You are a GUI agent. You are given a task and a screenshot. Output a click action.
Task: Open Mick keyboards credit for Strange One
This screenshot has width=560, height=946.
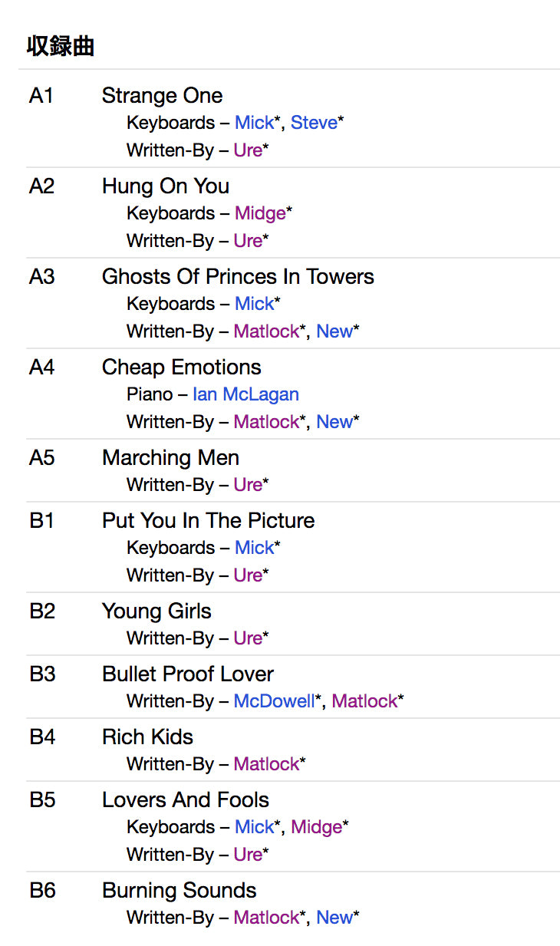[254, 123]
